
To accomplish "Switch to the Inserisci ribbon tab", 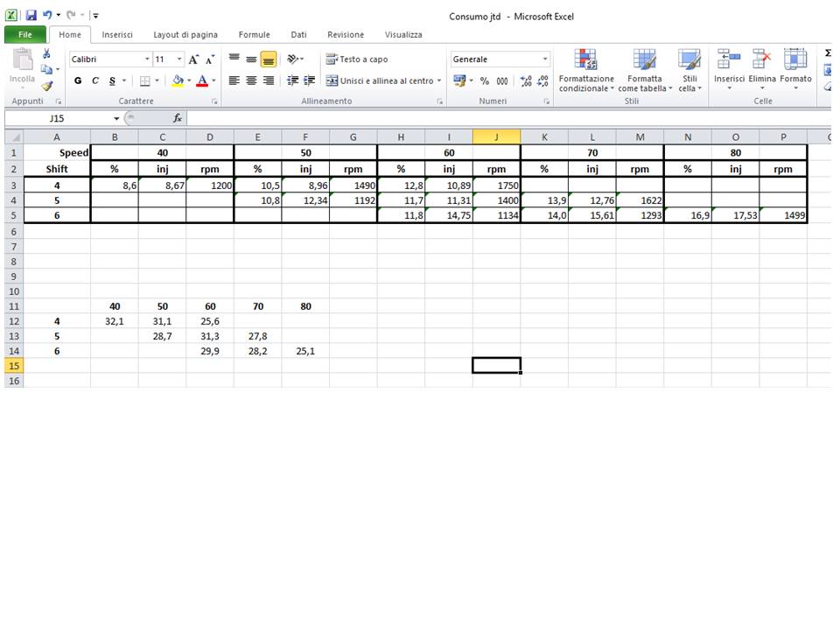I will (x=116, y=34).
